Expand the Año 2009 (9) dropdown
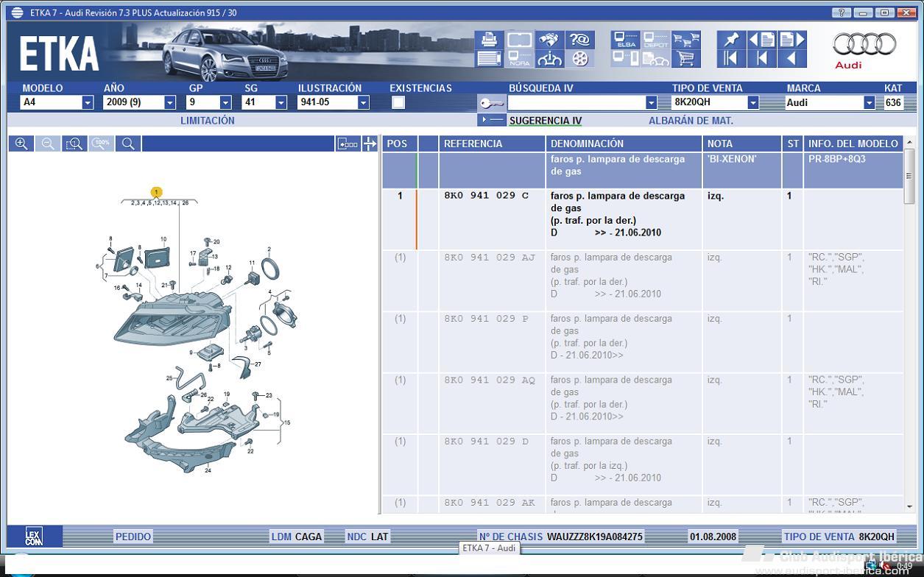Viewport: 924px width, 577px height. 170,102
